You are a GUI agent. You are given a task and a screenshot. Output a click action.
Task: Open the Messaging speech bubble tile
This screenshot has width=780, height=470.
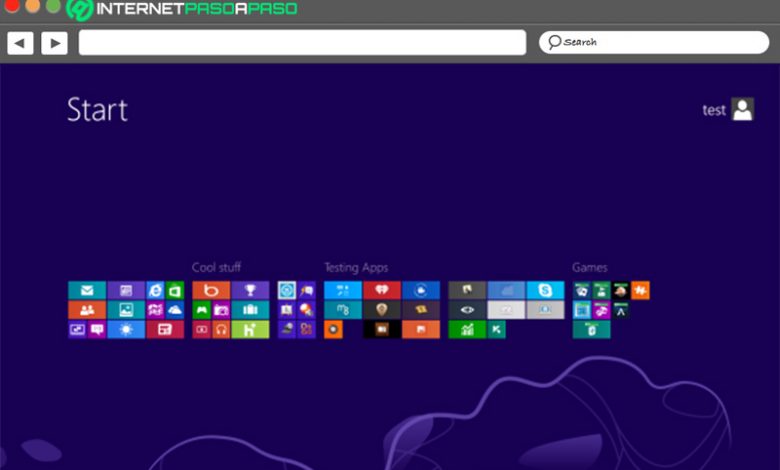[x=97, y=329]
